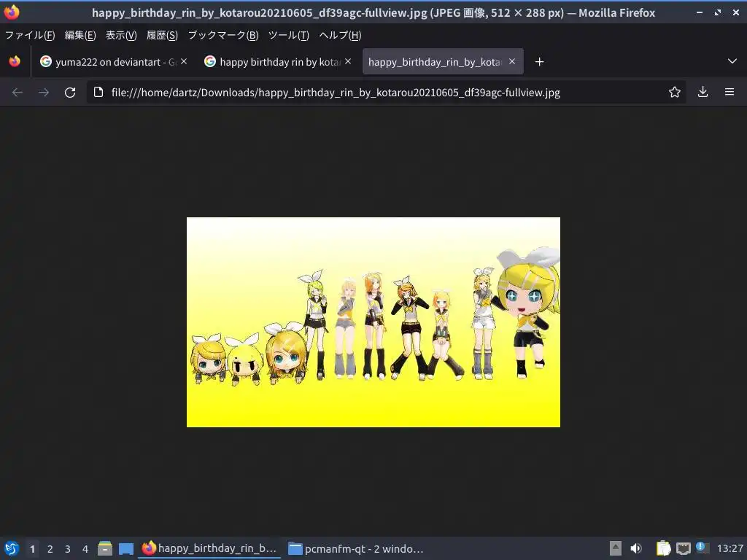Screen dimensions: 747x560
Task: Close the yuma222 on deviantart tab
Action: tap(184, 61)
